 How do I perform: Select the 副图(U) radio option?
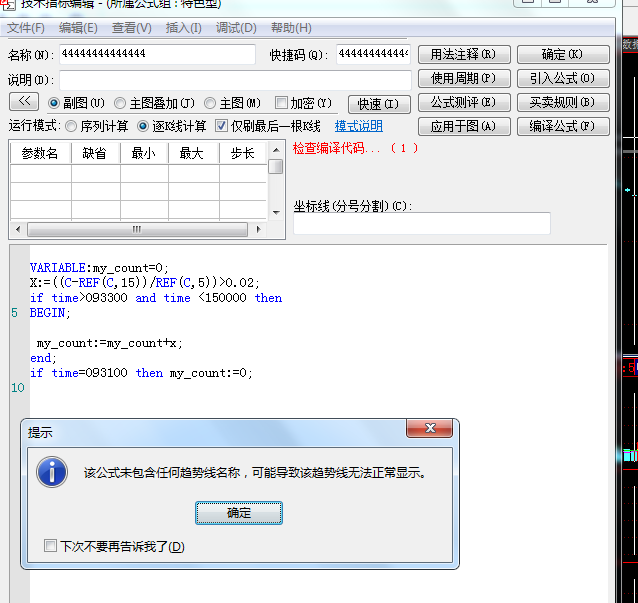tap(54, 103)
